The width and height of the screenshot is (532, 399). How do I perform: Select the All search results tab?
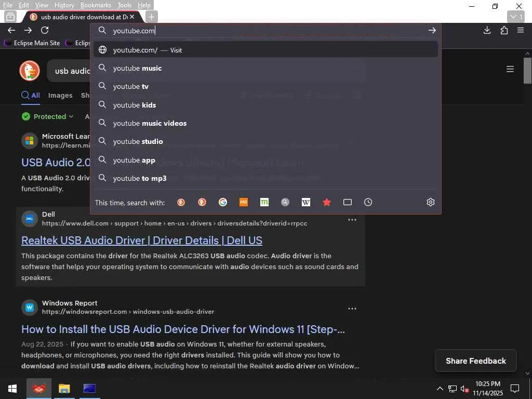[31, 96]
